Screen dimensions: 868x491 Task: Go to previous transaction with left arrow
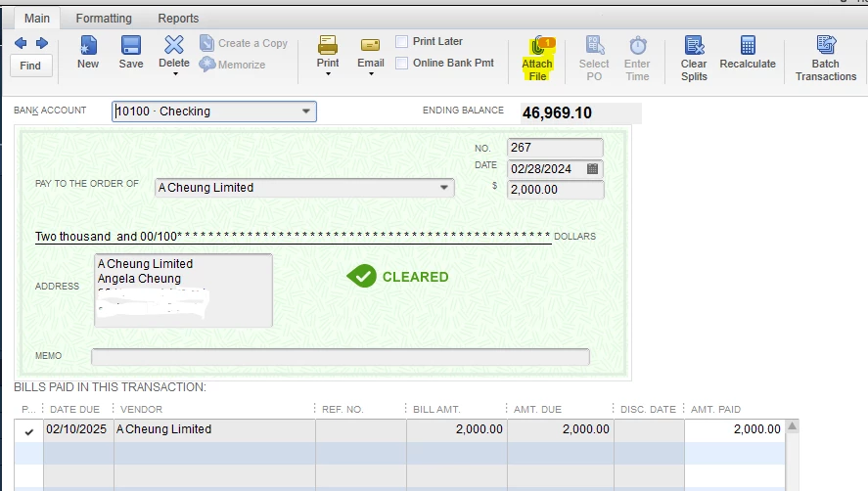click(x=21, y=43)
